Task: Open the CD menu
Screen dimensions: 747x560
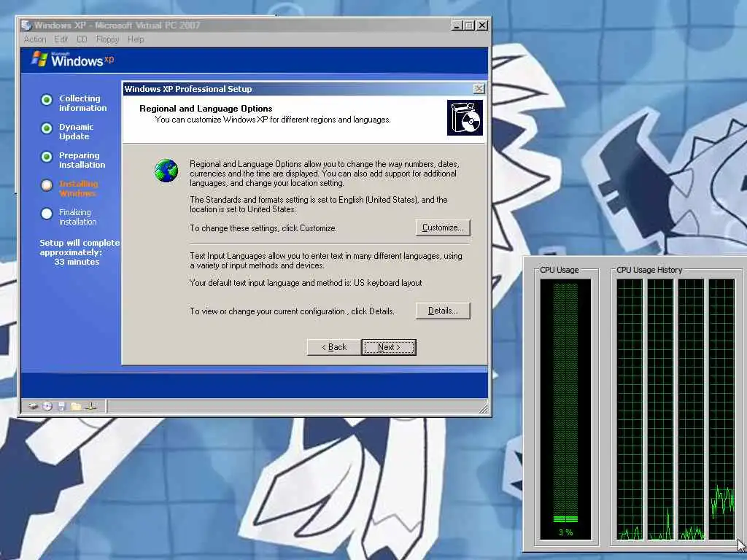Action: click(x=82, y=39)
